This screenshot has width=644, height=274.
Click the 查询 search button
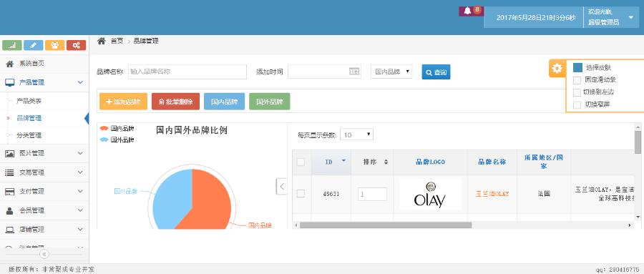pos(436,72)
